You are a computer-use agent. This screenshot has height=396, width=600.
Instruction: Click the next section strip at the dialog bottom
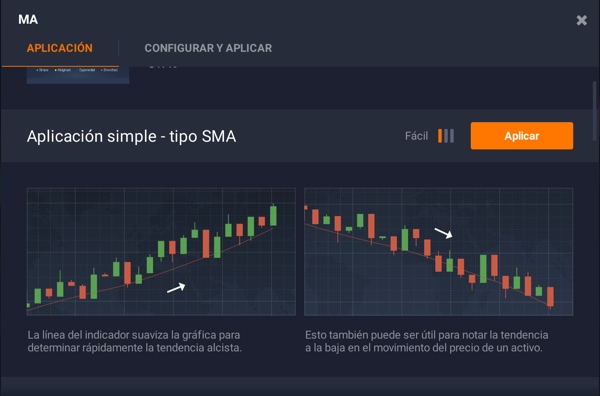click(300, 386)
